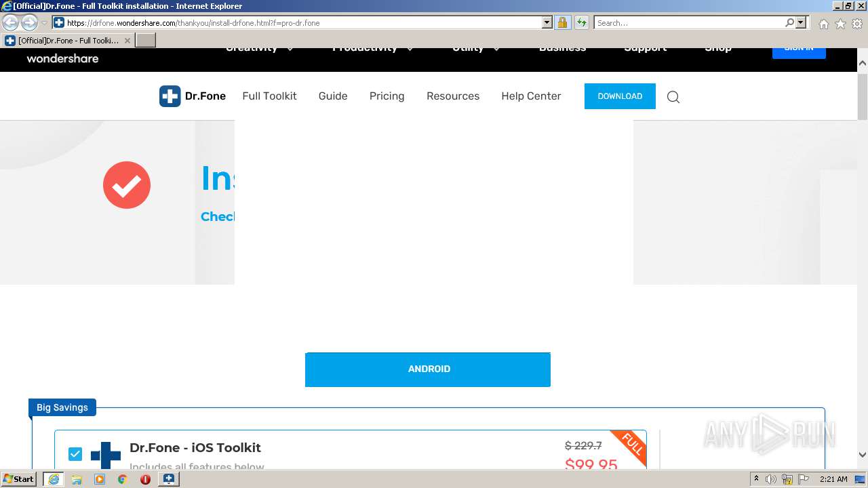868x488 pixels.
Task: Open the Wondershare logo link
Action: click(x=62, y=58)
